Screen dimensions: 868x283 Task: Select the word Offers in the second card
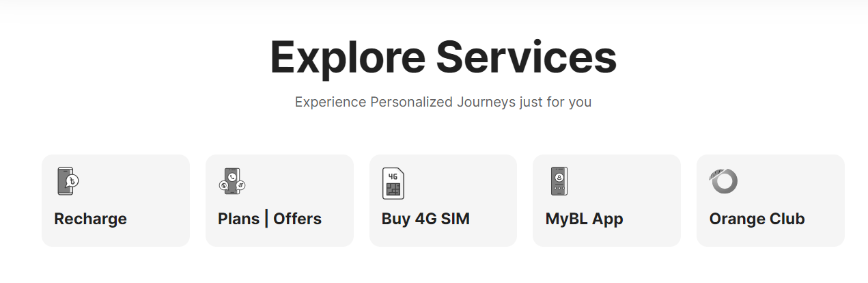297,219
